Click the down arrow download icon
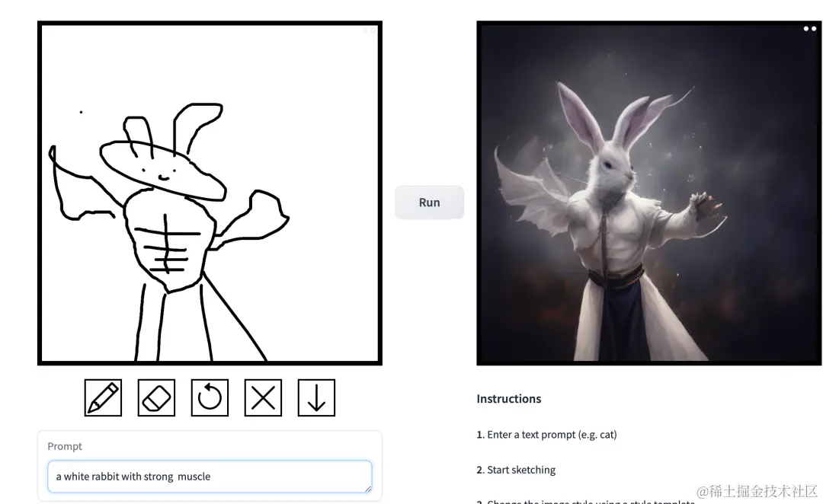The image size is (823, 504). pyautogui.click(x=316, y=397)
